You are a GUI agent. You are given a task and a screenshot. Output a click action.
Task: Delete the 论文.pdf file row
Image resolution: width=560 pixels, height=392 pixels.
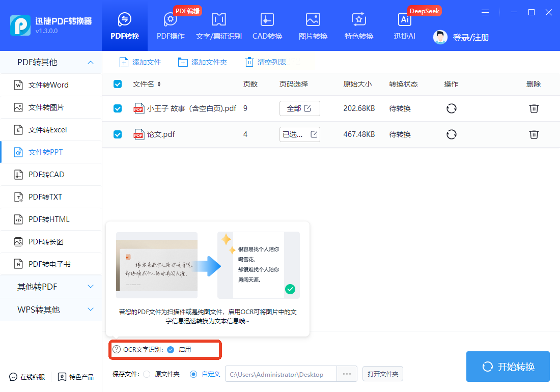(x=534, y=134)
